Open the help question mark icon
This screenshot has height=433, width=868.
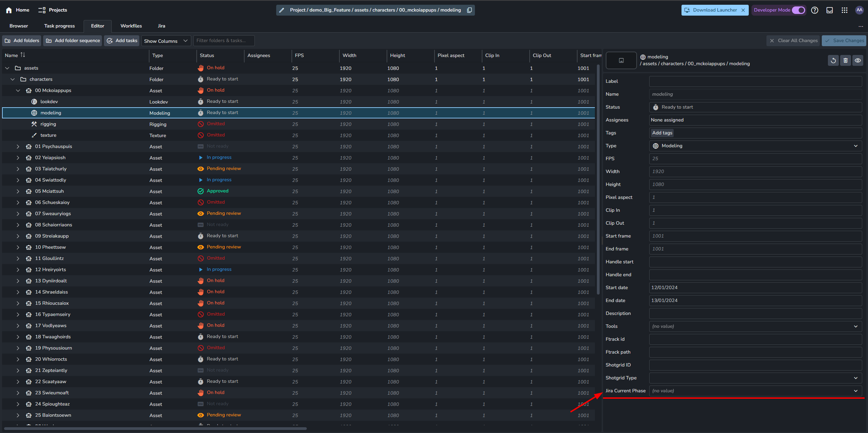point(815,10)
